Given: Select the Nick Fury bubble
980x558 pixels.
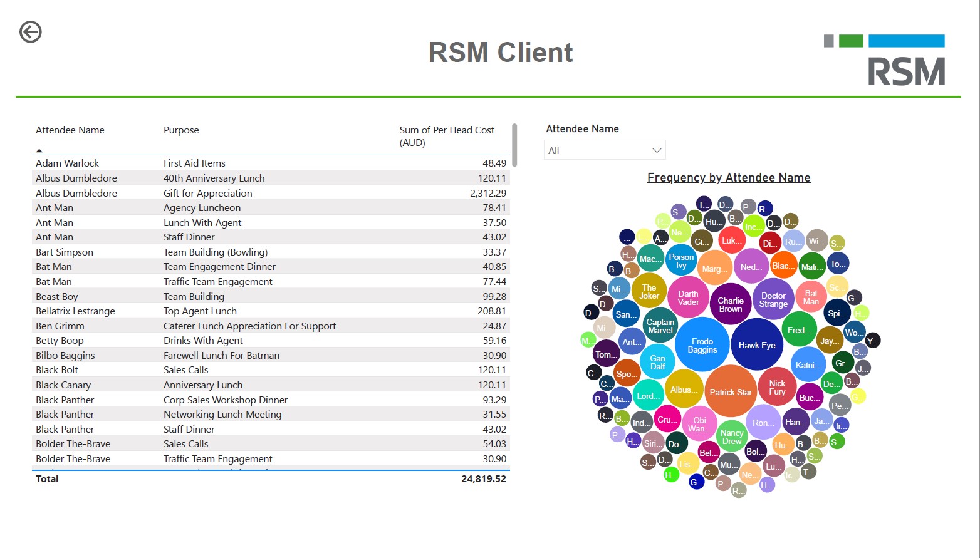Looking at the screenshot, I should tap(777, 387).
